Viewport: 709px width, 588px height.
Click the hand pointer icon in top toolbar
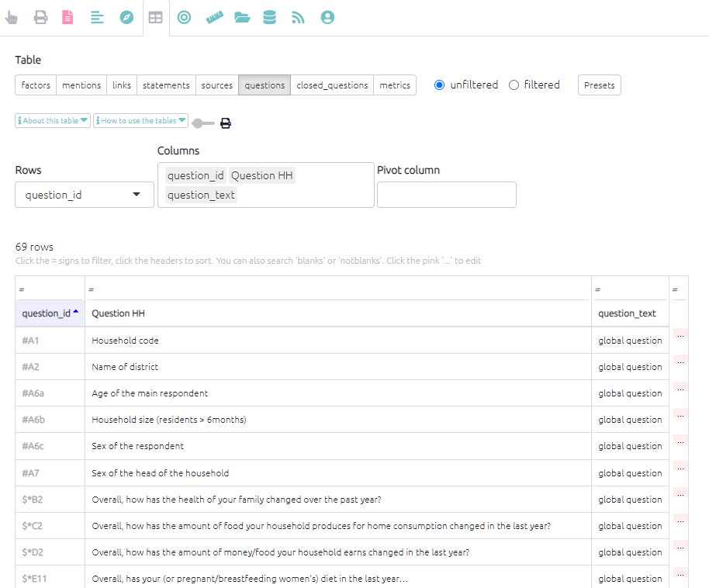[12, 17]
